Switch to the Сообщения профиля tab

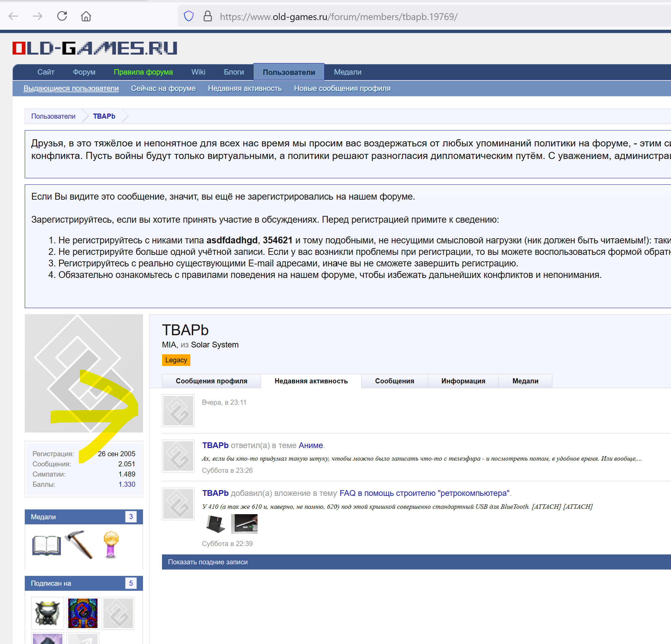211,381
